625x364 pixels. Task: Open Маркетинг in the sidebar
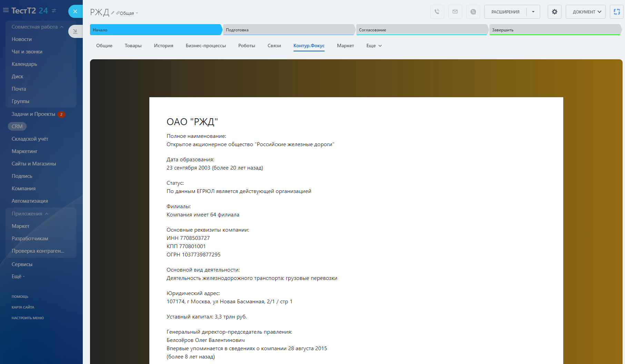tap(24, 151)
